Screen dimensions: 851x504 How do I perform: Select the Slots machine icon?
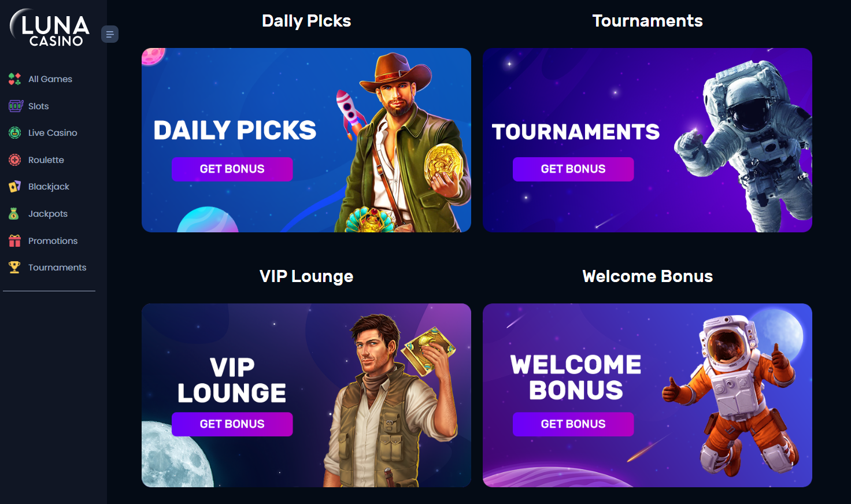pyautogui.click(x=15, y=106)
